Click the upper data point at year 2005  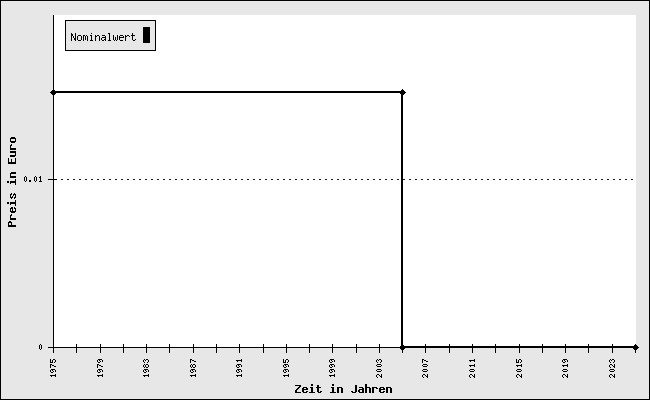402,92
